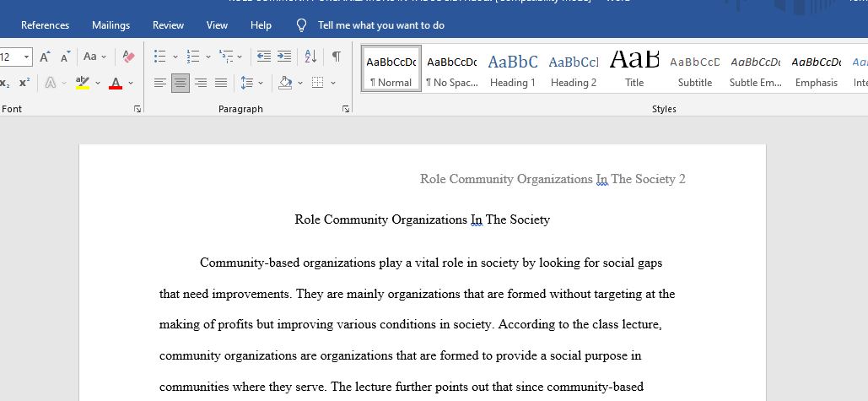
Task: Expand the Numbering dropdown arrow
Action: (x=208, y=57)
